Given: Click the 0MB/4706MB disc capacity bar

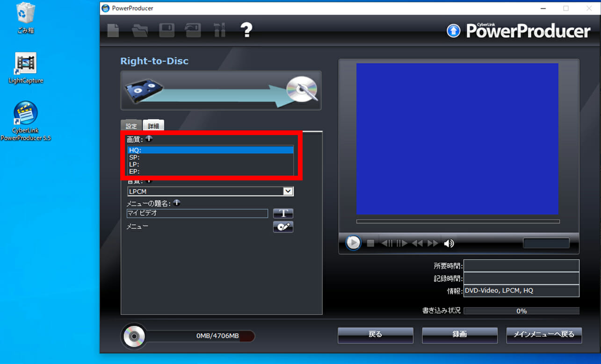Looking at the screenshot, I should (201, 336).
